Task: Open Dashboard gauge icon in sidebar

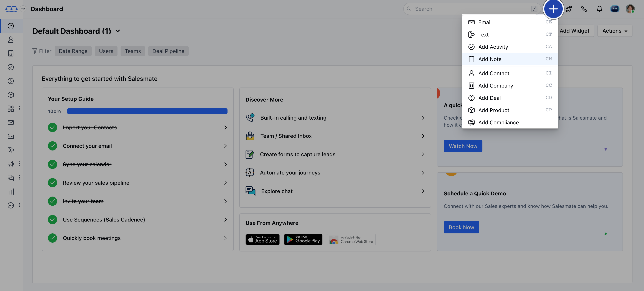Action: [11, 26]
